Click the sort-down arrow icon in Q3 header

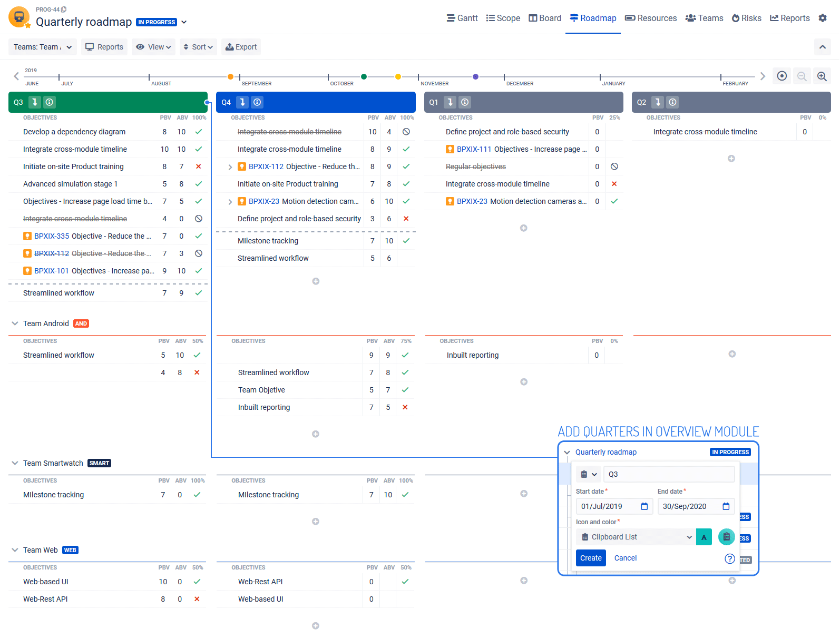pos(34,102)
